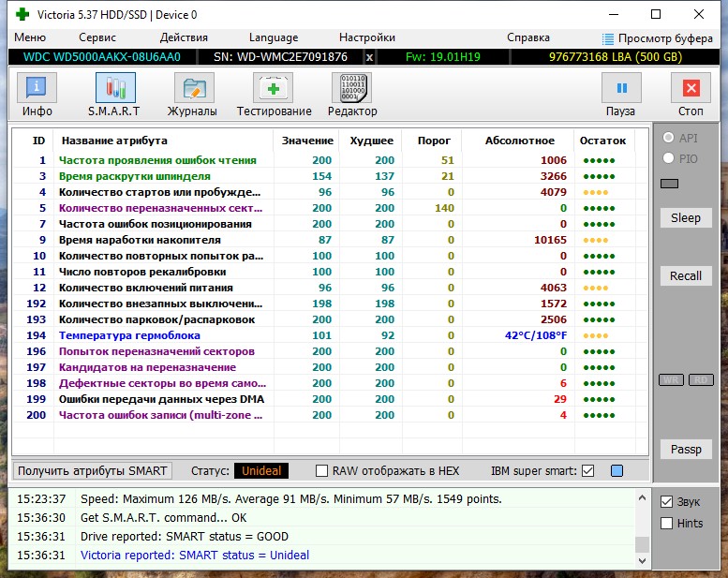Open the Language menu
Screen dimensions: 728x578
274,37
